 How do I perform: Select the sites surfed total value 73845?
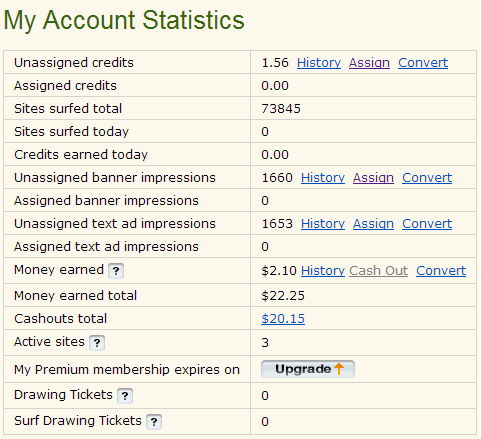[281, 109]
